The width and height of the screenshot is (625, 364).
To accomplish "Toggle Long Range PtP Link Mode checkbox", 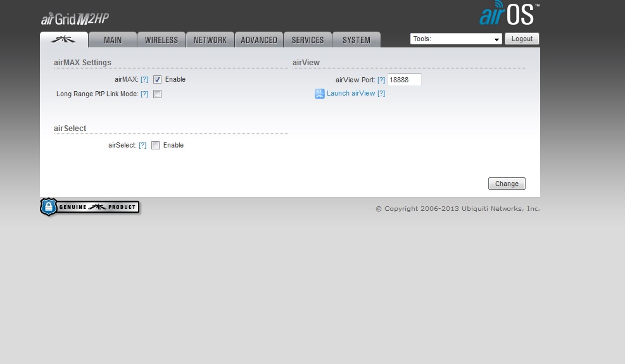I will coord(158,94).
